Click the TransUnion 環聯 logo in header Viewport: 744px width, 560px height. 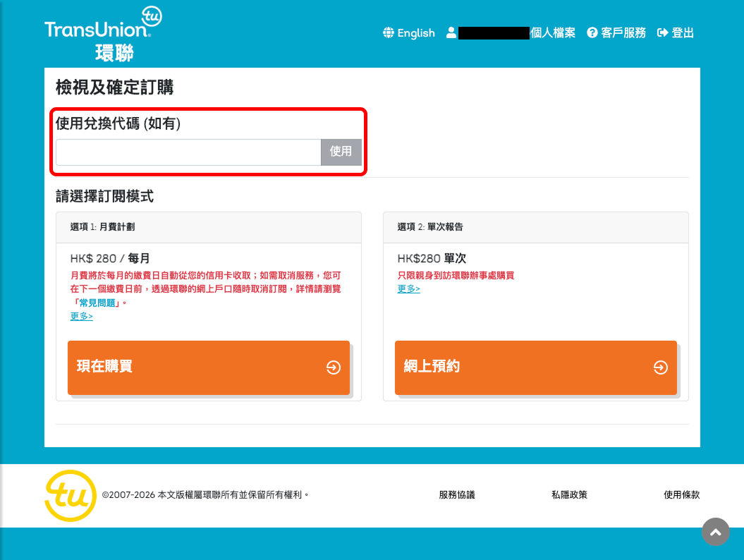[103, 34]
